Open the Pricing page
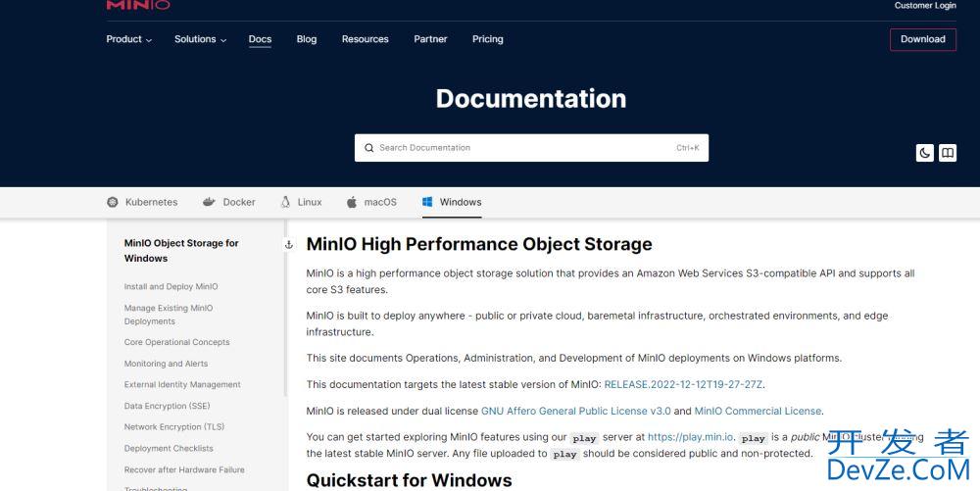The image size is (980, 491). coord(487,39)
